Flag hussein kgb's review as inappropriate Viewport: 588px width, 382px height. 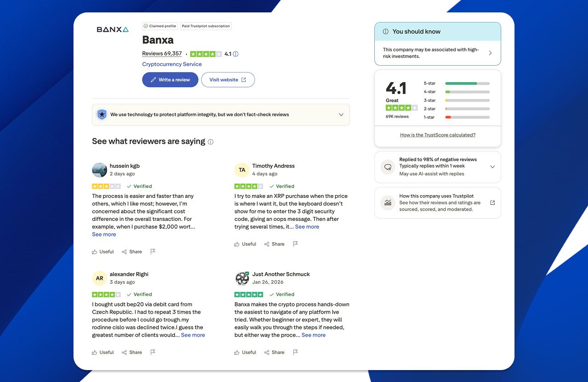[x=153, y=251]
